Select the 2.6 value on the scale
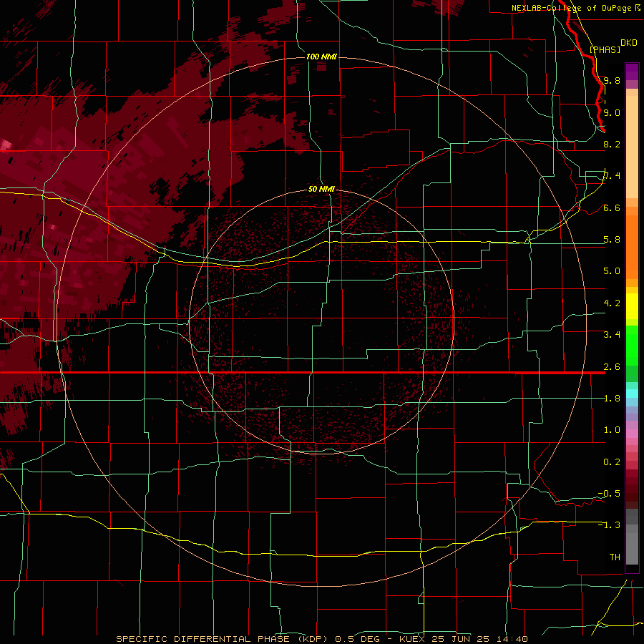The image size is (644, 644). (x=612, y=367)
